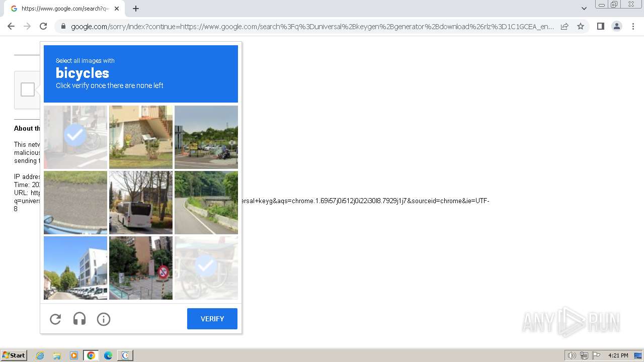Viewport: 644px width, 362px height.
Task: Launch Internet Explorer from the taskbar
Action: [40, 355]
